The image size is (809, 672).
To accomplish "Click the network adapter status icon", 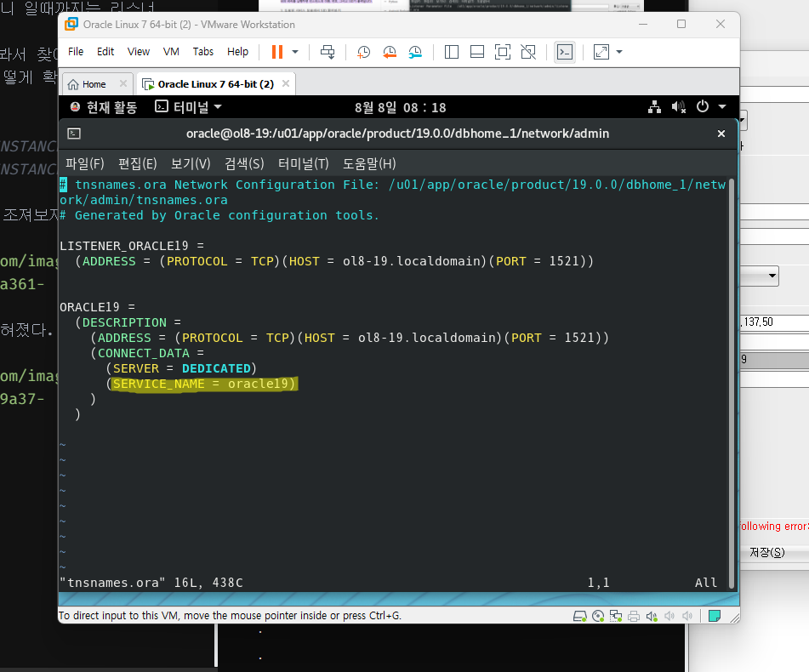I will (616, 616).
